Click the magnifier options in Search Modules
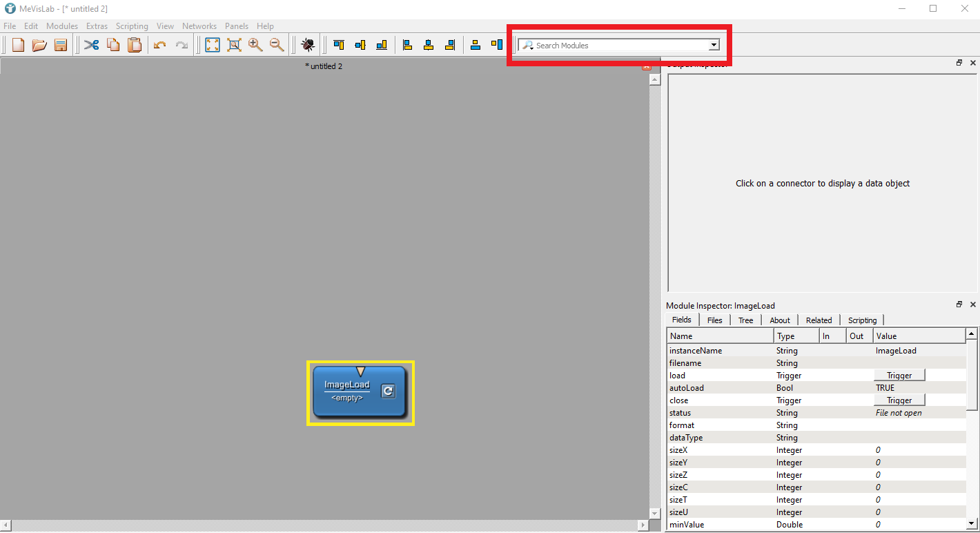980x533 pixels. [x=528, y=46]
